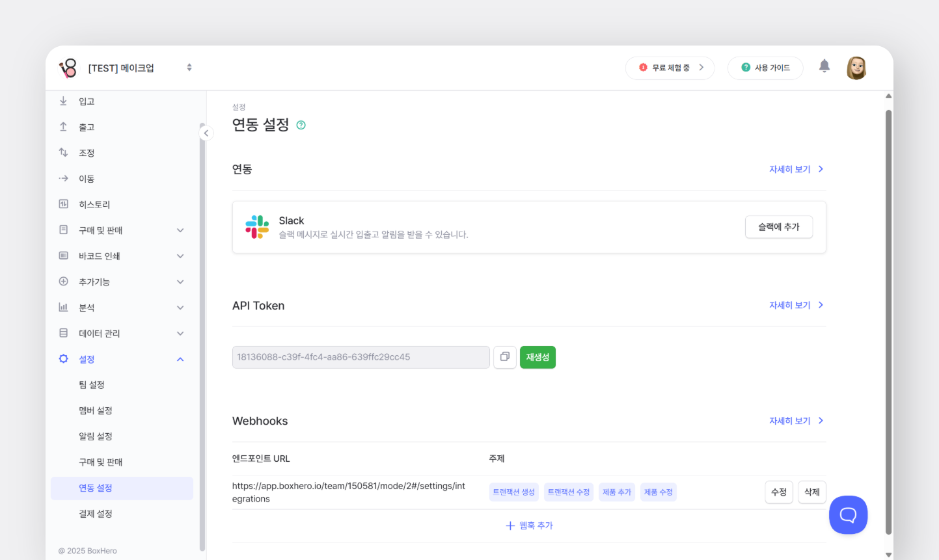
Task: Open the team switcher next to [TEST] 메이크업
Action: point(189,68)
